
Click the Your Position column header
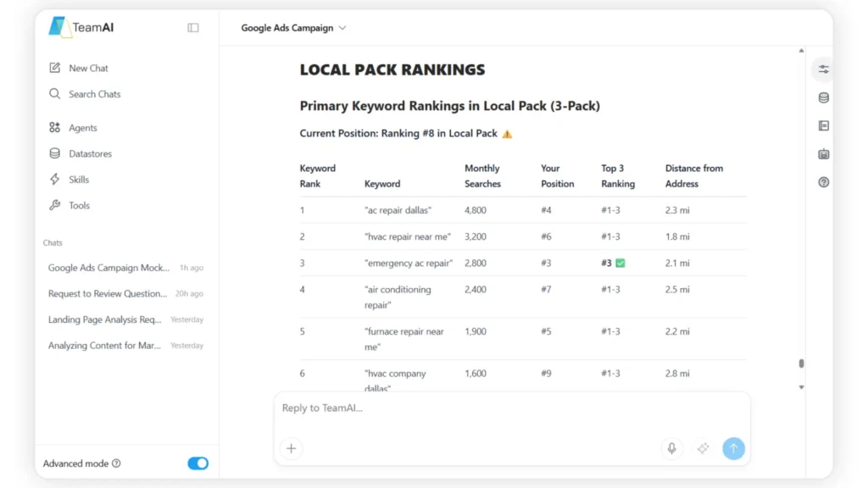558,176
